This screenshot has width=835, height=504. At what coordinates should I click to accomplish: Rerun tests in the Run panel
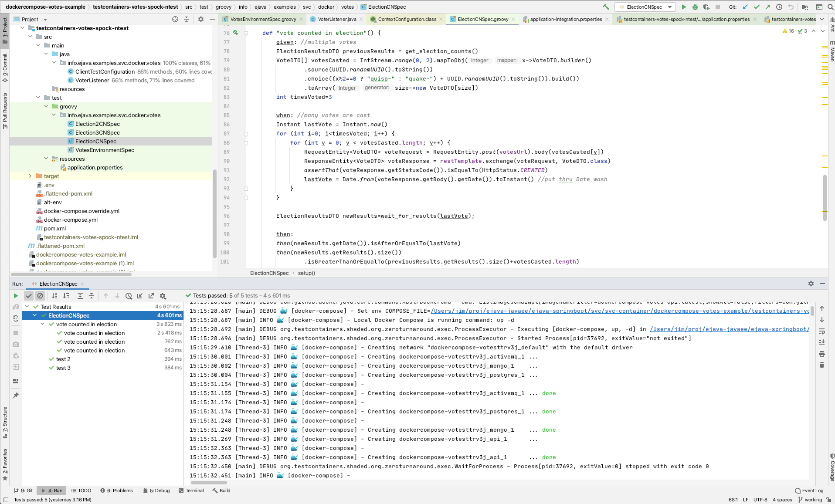16,296
